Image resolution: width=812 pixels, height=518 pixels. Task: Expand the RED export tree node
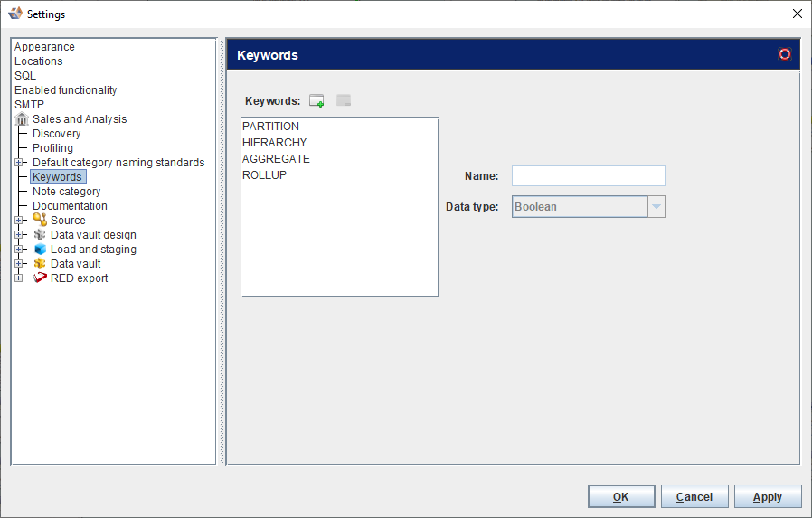click(19, 278)
